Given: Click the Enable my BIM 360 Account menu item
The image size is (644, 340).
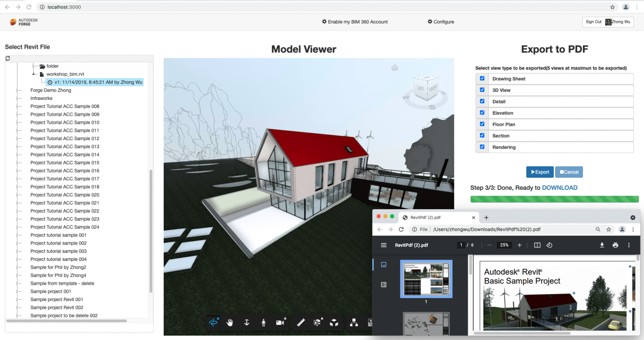Looking at the screenshot, I should pos(355,22).
